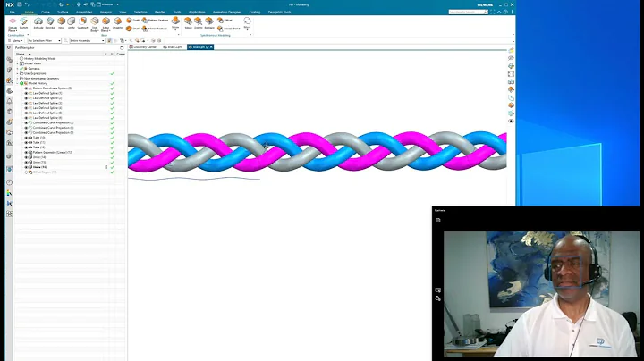Click the Name column header
Viewport: 644px width, 361px height.
(21, 54)
